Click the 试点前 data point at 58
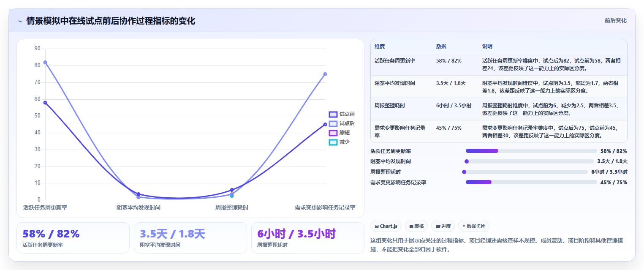Screen dimensions: 644x270 45,103
